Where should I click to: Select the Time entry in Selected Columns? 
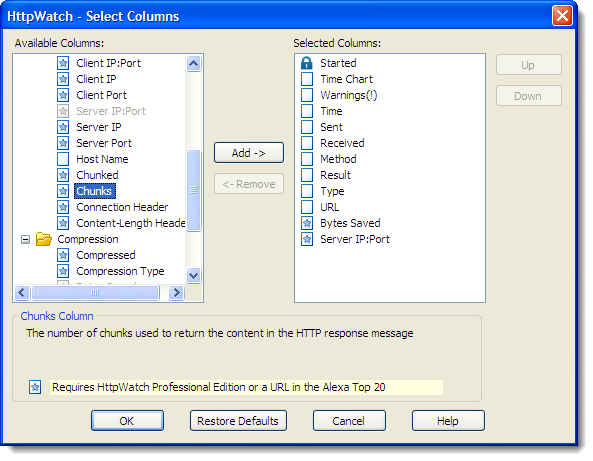pyautogui.click(x=331, y=111)
